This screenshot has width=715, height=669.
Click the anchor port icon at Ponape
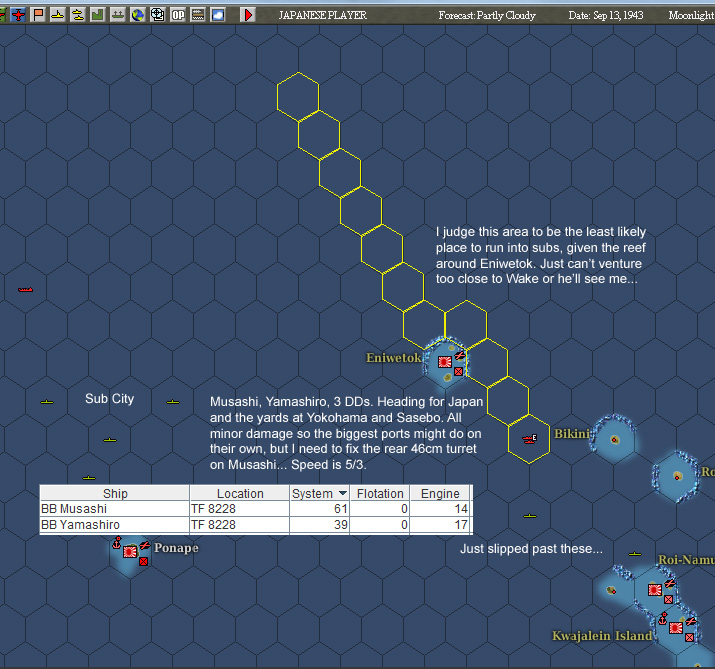click(x=117, y=543)
